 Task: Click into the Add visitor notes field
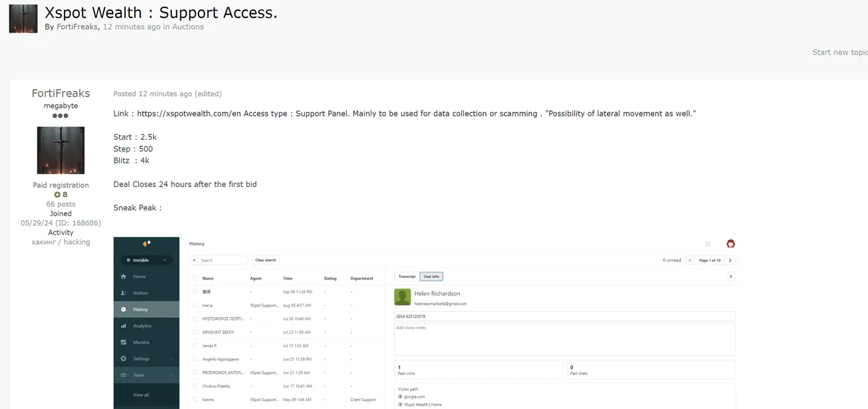564,339
